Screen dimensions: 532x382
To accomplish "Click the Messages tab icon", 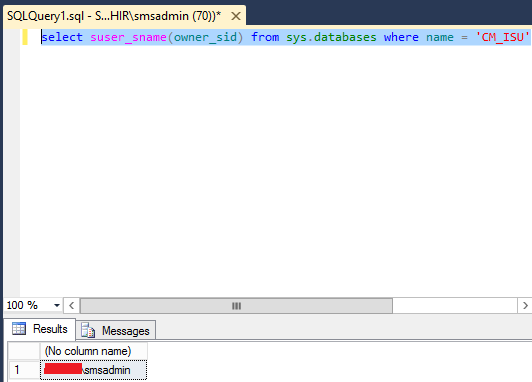I will pyautogui.click(x=88, y=330).
